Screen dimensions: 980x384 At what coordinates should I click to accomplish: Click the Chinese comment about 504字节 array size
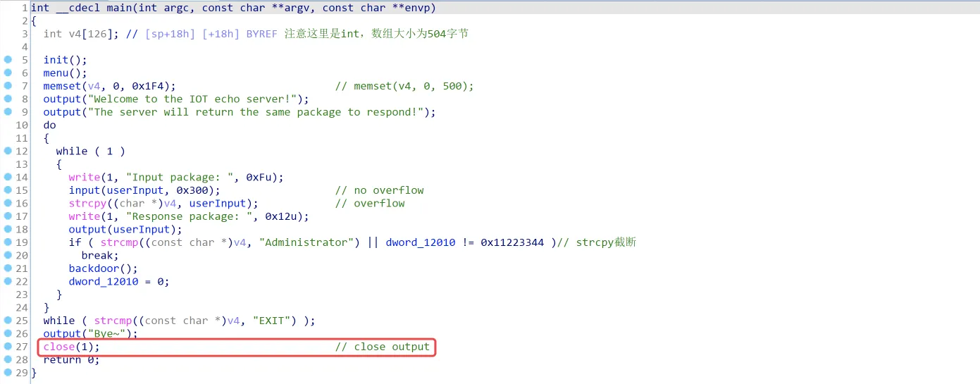tap(377, 34)
